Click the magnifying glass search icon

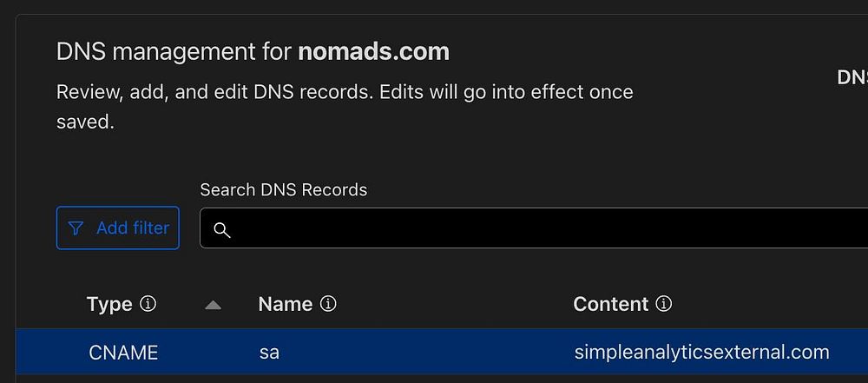[x=221, y=230]
